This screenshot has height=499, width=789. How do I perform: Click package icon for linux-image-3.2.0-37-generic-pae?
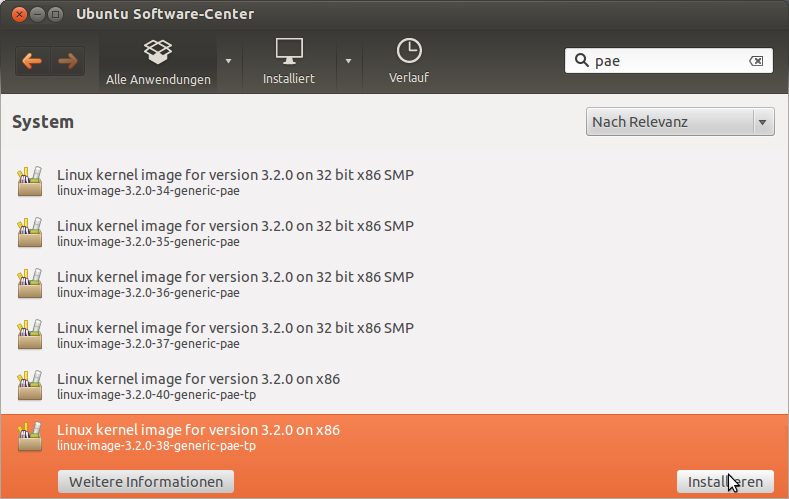point(30,335)
